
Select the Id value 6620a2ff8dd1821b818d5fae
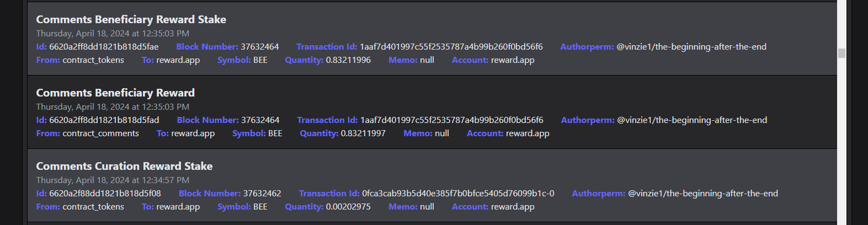[x=104, y=47]
